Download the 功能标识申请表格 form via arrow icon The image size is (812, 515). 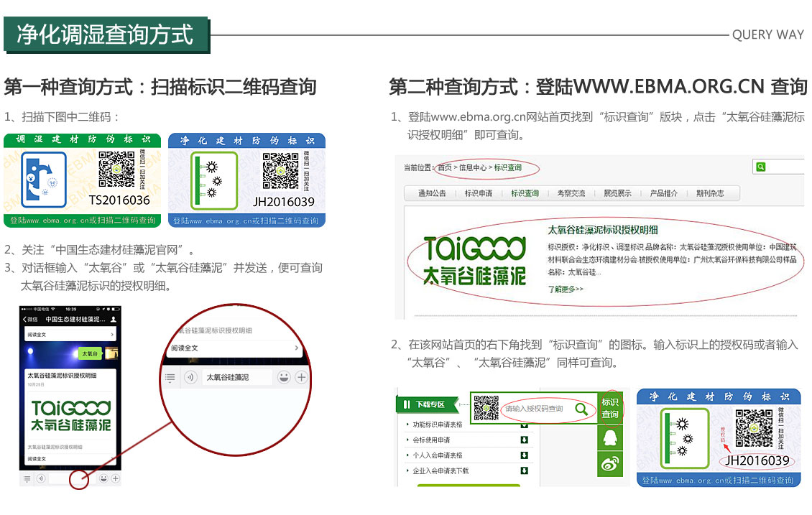[x=525, y=424]
